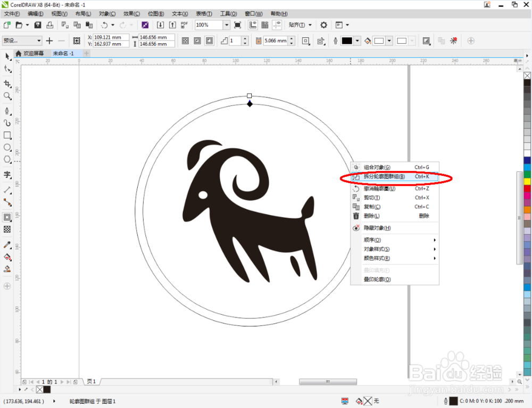Select the Transparency checkerboard tool
The height and width of the screenshot is (408, 532).
[x=7, y=230]
